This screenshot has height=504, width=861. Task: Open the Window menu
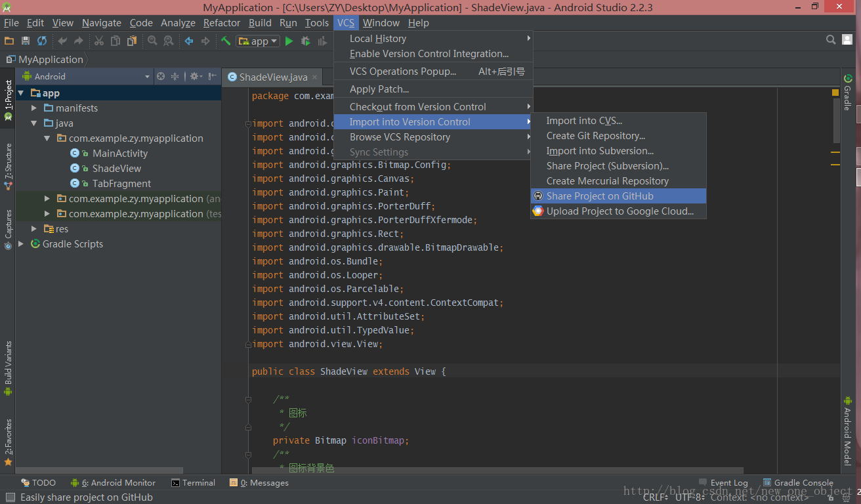pyautogui.click(x=381, y=22)
